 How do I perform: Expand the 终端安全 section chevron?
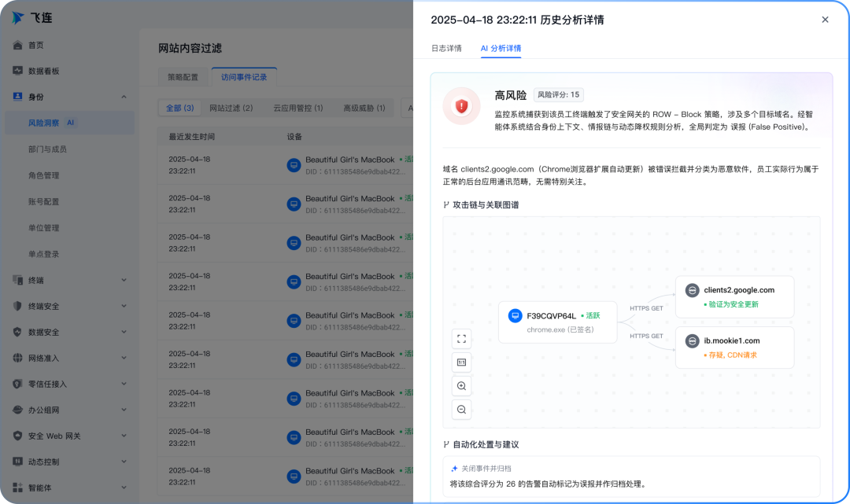pos(124,306)
